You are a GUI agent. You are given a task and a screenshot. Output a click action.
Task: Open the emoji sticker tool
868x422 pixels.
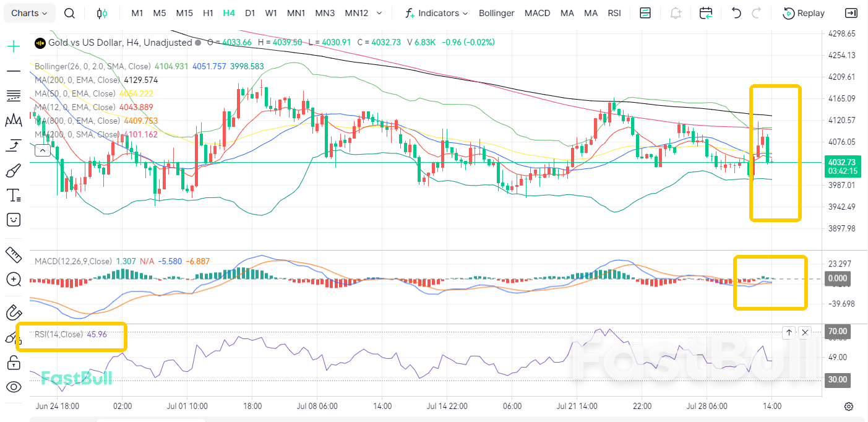coord(14,220)
